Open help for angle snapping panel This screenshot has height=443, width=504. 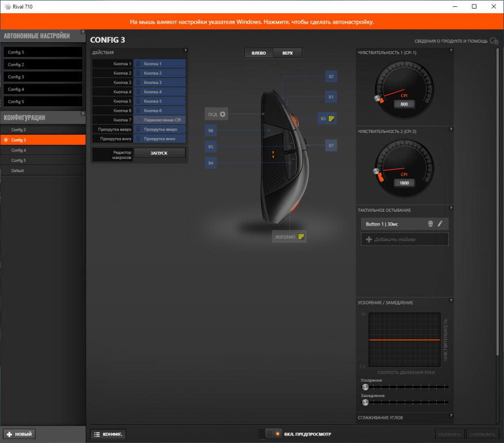[451, 415]
